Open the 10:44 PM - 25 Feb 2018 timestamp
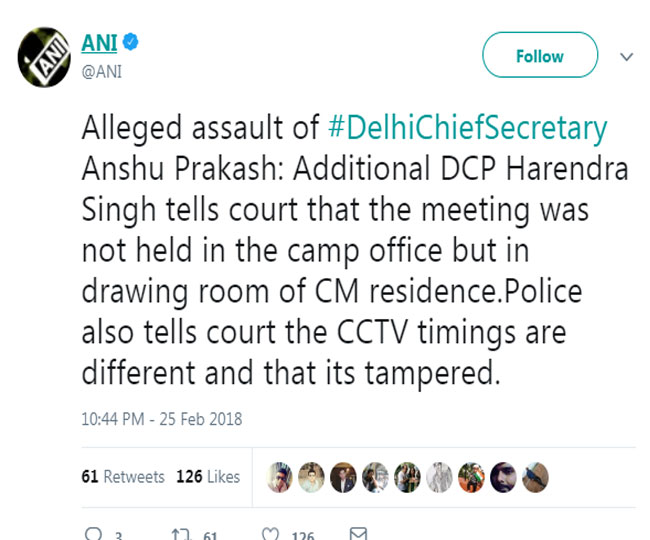650x540 pixels. tap(161, 418)
